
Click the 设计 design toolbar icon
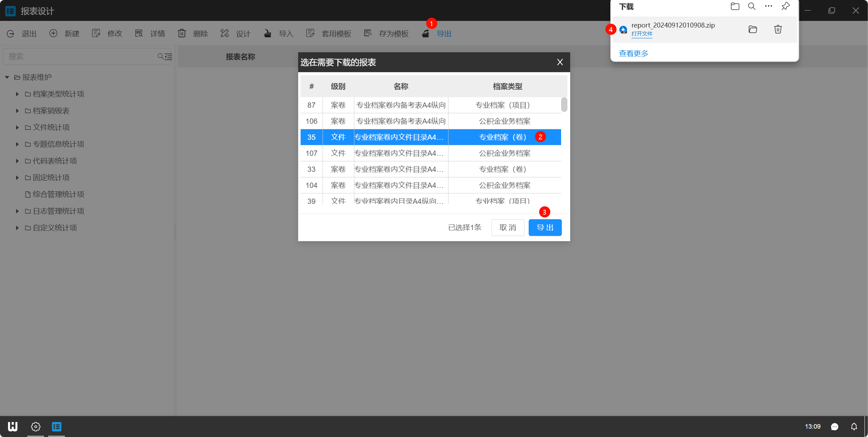coord(225,33)
